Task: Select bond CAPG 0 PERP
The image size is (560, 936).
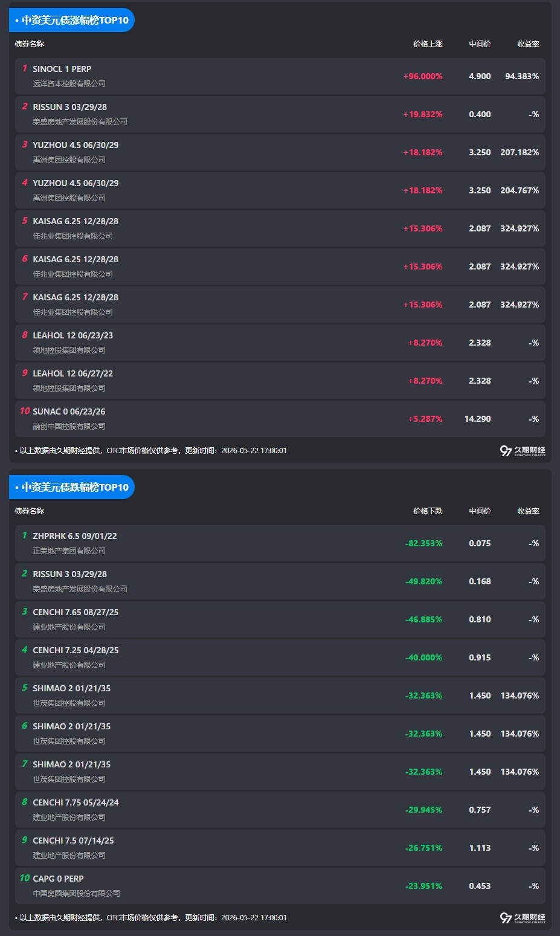Action: pos(58,879)
